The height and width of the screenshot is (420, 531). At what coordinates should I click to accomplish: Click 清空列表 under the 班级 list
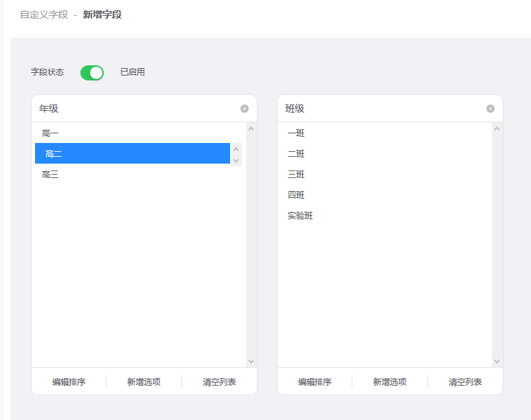point(465,382)
